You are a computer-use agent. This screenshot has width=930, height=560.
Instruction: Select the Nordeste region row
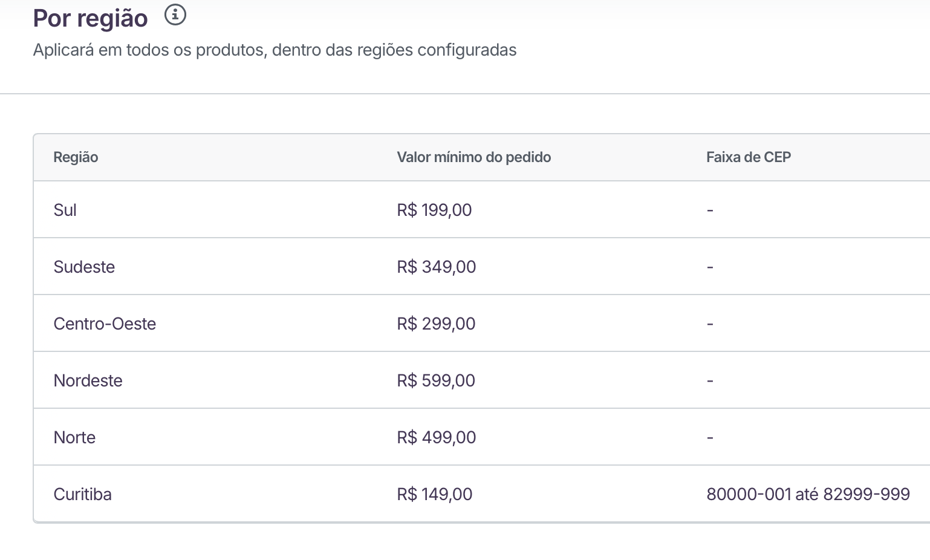click(88, 380)
